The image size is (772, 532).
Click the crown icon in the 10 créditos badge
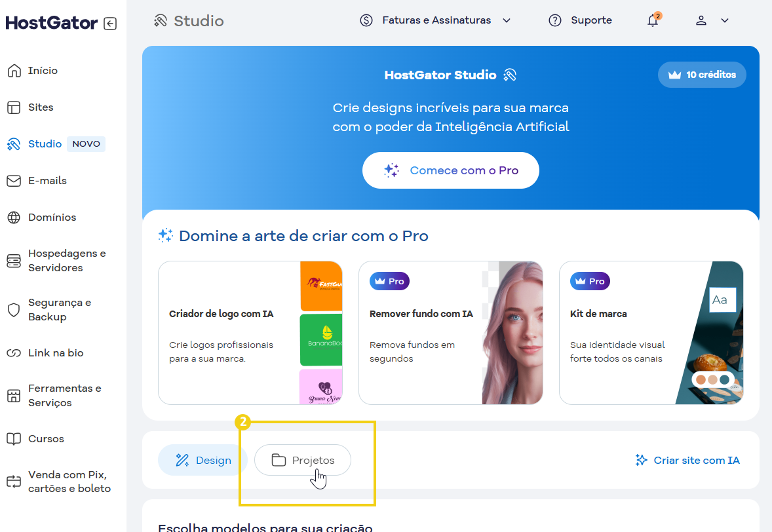pos(674,75)
